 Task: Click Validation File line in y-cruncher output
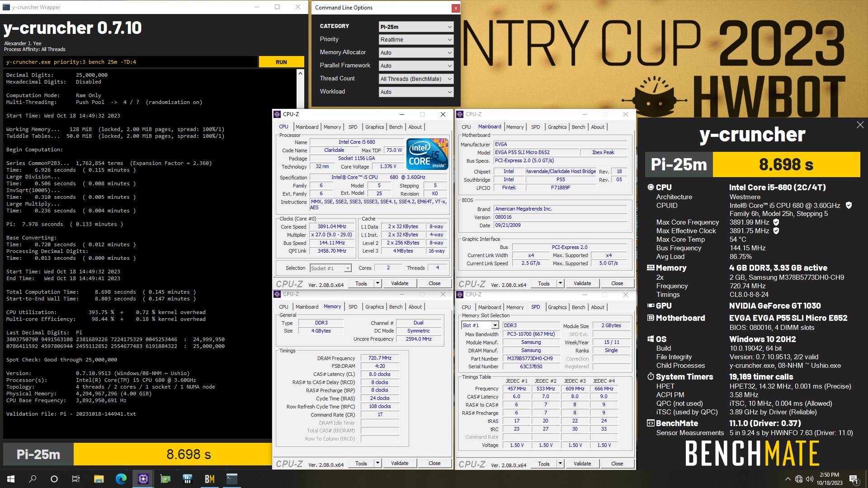(71, 414)
